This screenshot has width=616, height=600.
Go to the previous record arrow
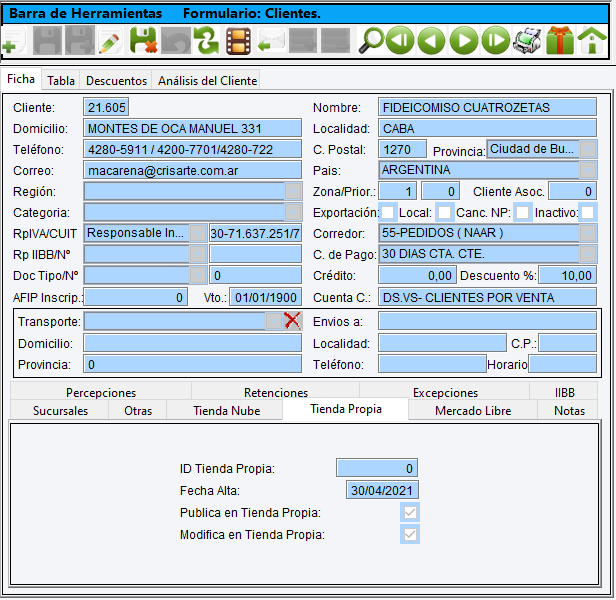point(431,42)
